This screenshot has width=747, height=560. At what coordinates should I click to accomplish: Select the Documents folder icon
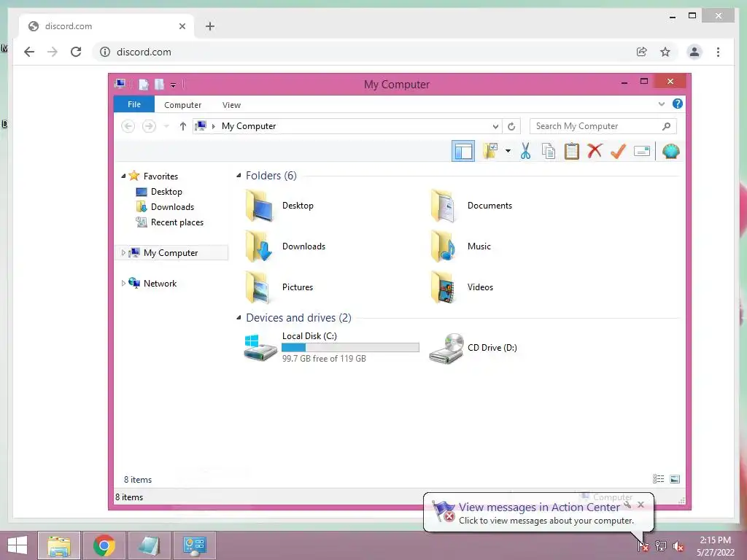[444, 206]
